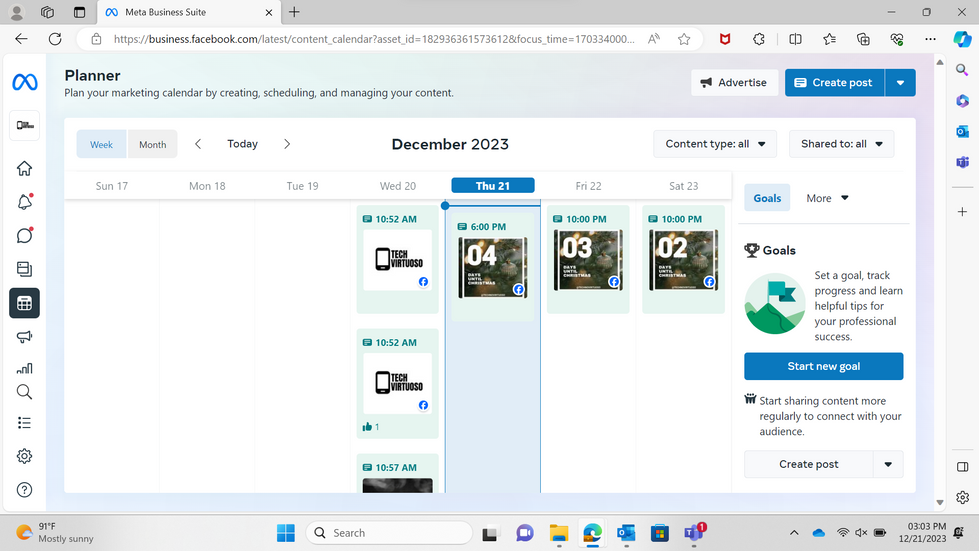Expand the More dropdown in goals panel

click(827, 198)
